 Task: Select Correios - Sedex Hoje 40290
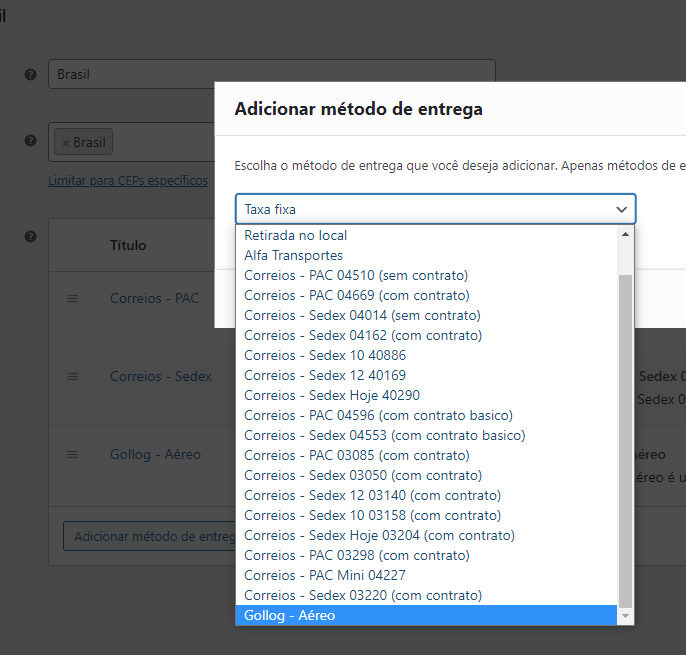[x=332, y=396]
